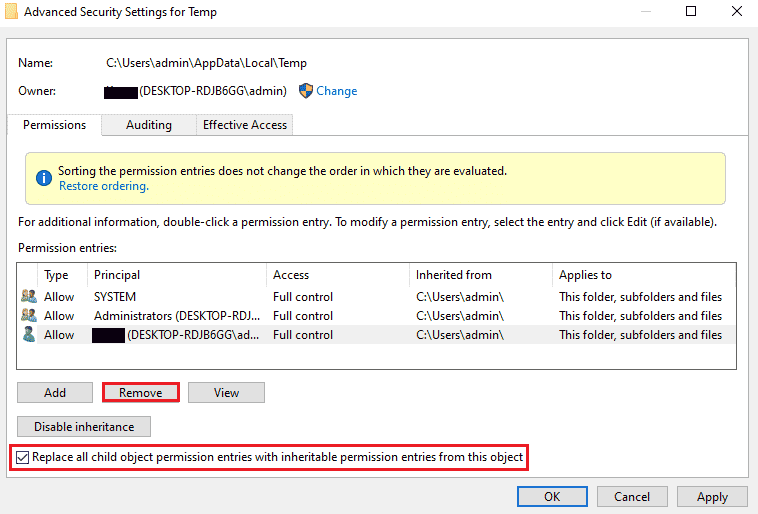Toggle Replace all child object permission entries checkbox
The image size is (758, 514).
22,457
